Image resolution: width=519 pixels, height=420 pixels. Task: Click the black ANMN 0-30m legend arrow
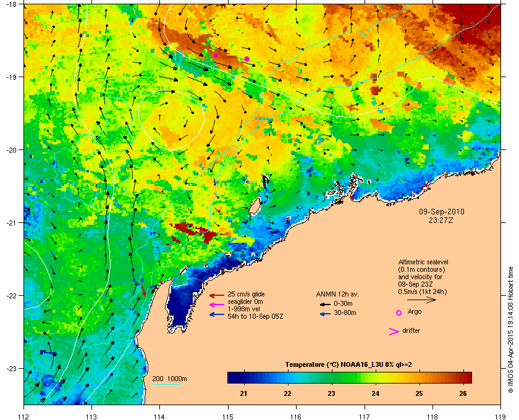(x=325, y=304)
